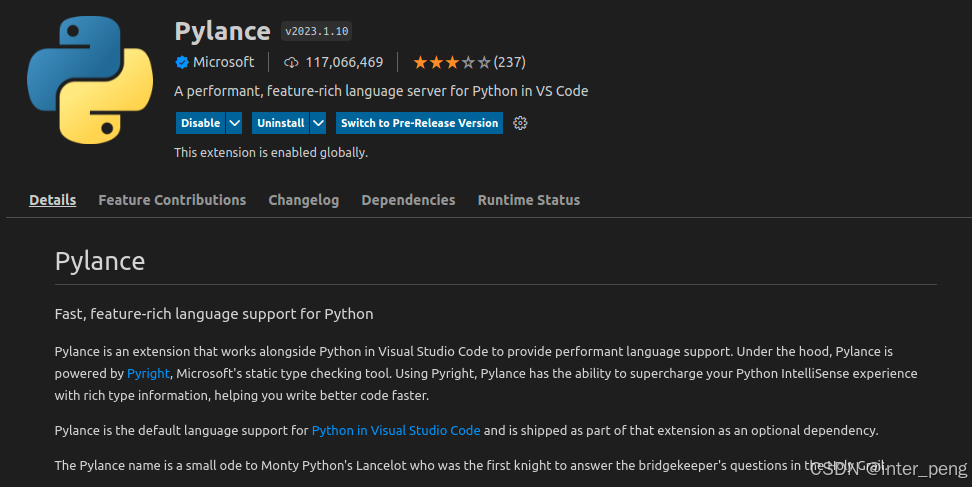Screen dimensions: 972x487
Task: Follow the Python in Visual Studio Code link
Action: 396,430
